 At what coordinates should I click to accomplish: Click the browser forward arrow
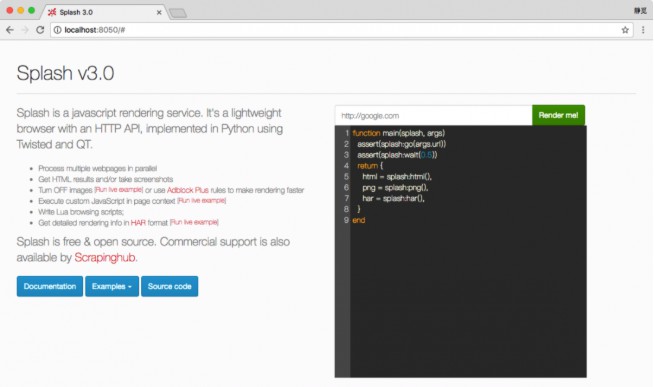coord(25,30)
